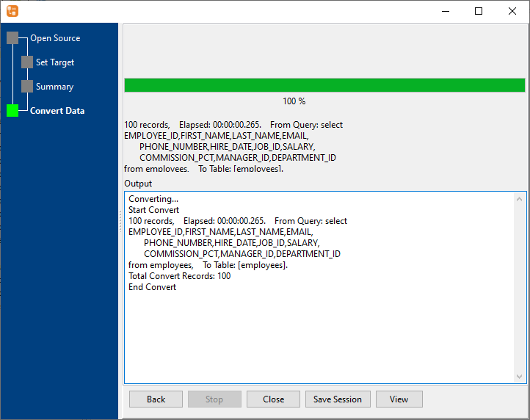
Task: Click the grayed-out Stop button
Action: (x=214, y=399)
